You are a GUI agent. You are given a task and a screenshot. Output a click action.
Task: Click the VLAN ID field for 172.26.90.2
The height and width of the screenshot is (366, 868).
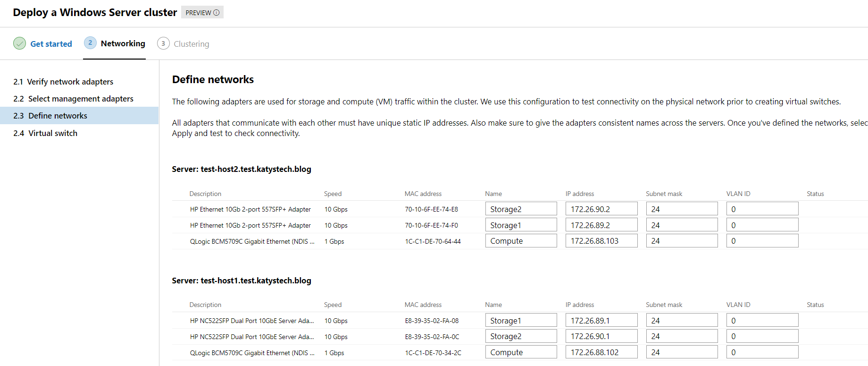[762, 209]
